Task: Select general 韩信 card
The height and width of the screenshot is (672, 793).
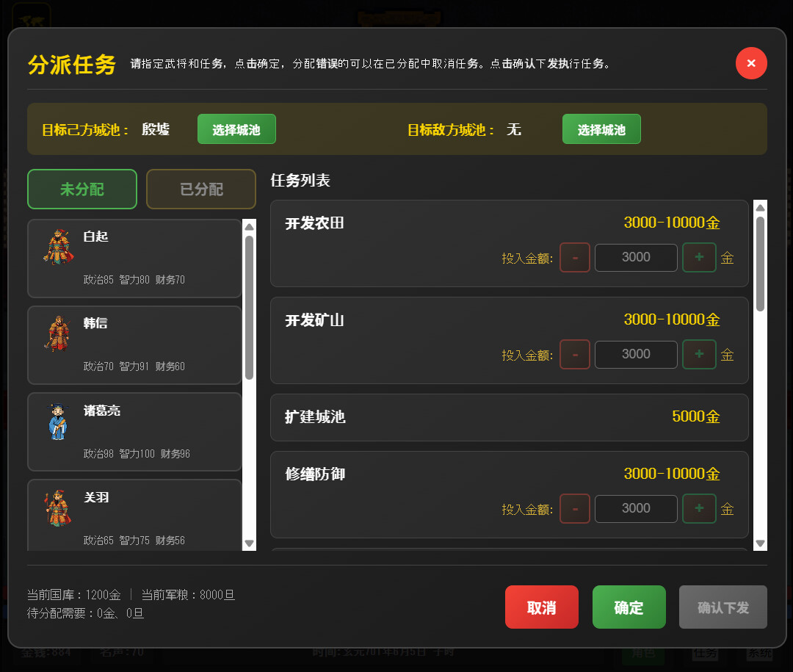Action: [x=134, y=345]
